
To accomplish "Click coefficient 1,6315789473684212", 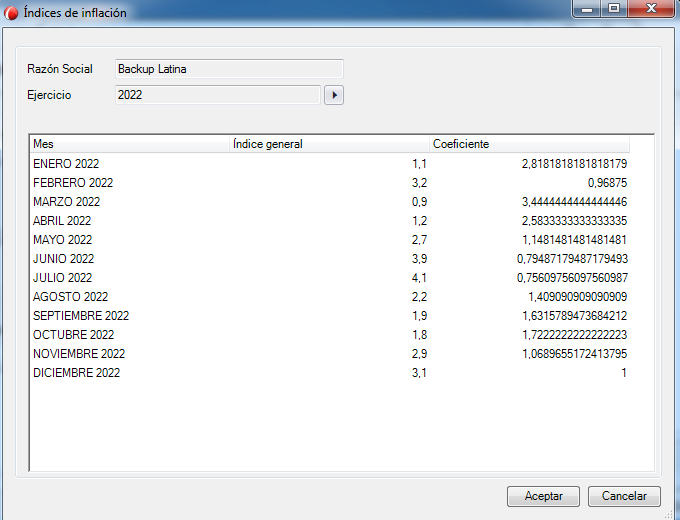I will [575, 316].
